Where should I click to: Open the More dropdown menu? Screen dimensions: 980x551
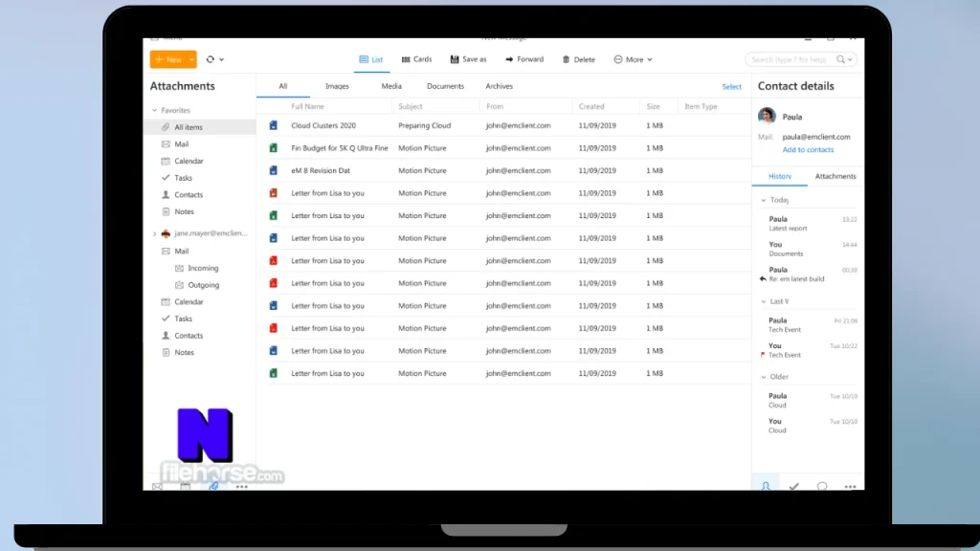634,59
